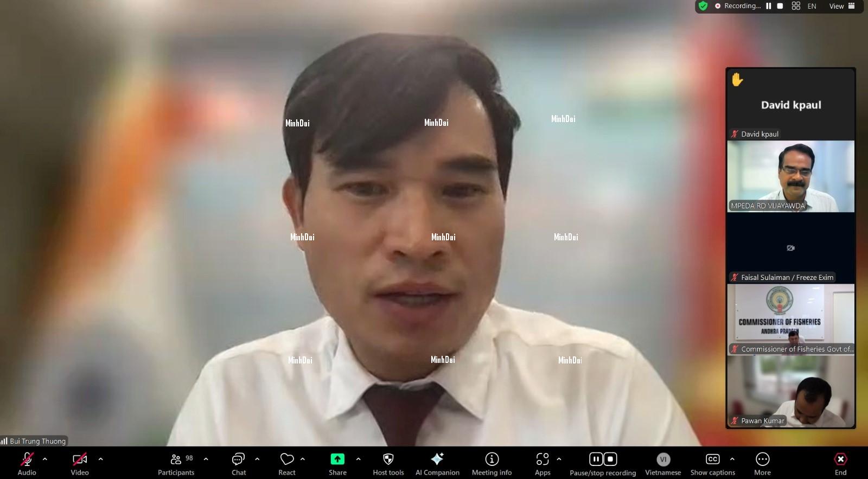
Task: Start camera with Video button
Action: 80,464
